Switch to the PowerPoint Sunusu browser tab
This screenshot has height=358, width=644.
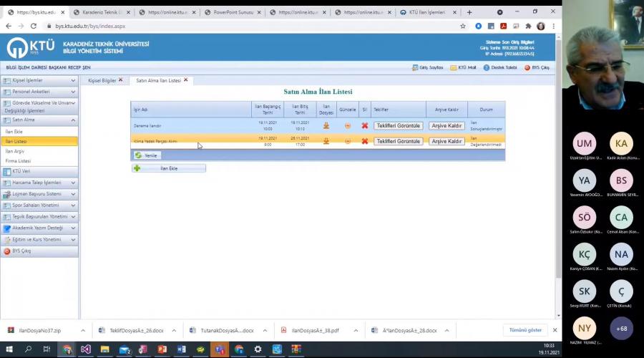[233, 12]
